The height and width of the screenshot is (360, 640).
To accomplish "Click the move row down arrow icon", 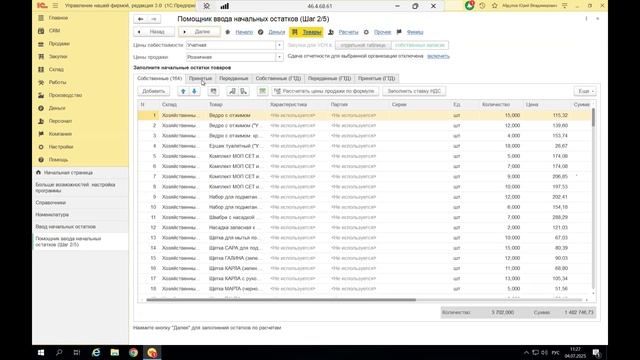I will (x=194, y=91).
